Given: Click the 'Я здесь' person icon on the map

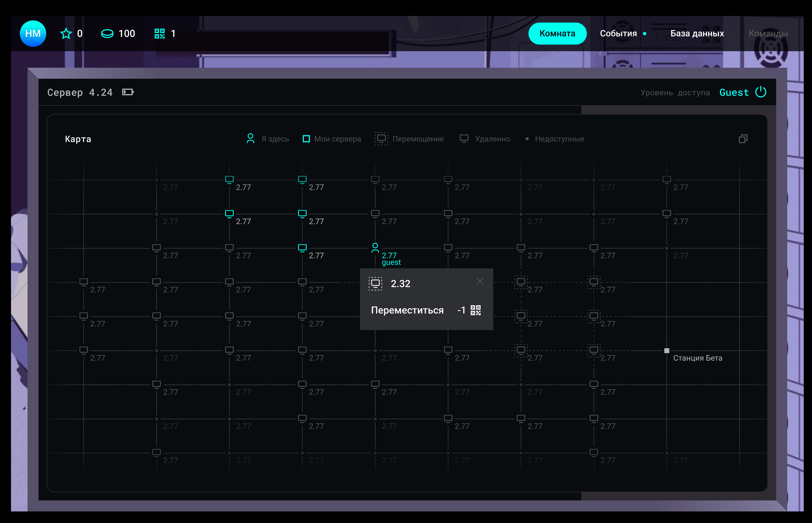Looking at the screenshot, I should point(375,247).
